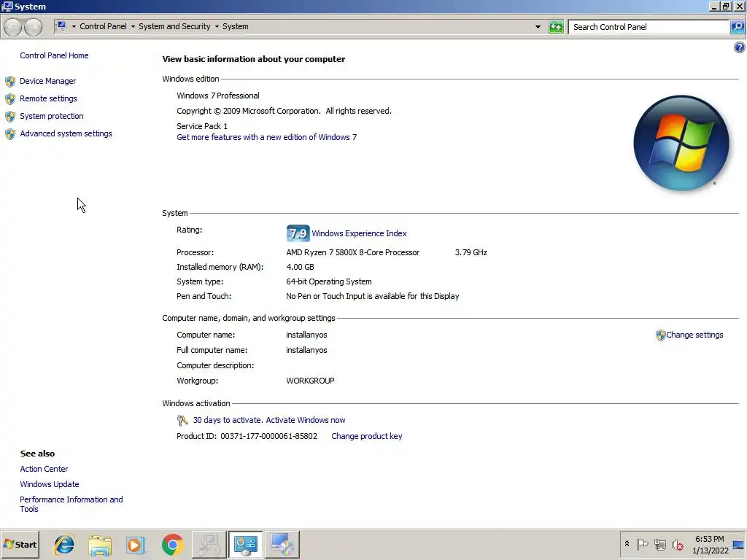
Task: Open Performance Information and Tools link
Action: point(71,505)
